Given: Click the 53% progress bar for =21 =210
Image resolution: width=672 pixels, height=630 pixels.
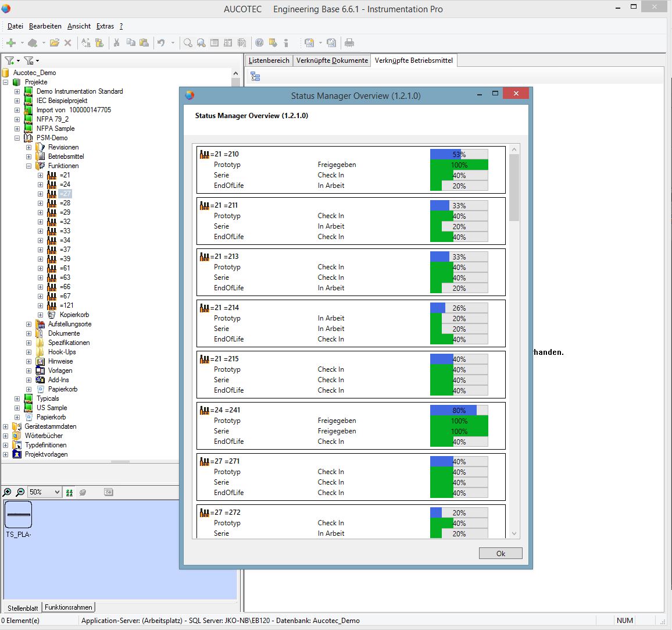Looking at the screenshot, I should point(459,155).
